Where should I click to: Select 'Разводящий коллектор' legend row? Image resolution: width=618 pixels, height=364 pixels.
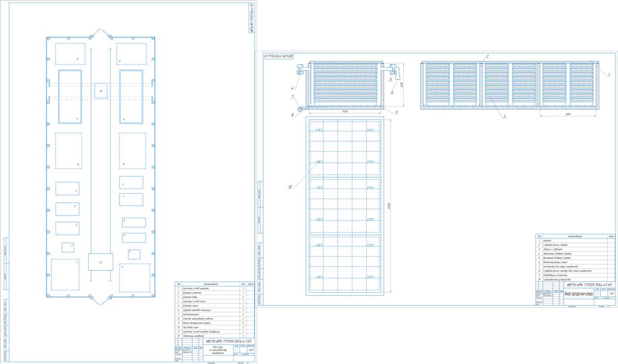tap(575, 275)
